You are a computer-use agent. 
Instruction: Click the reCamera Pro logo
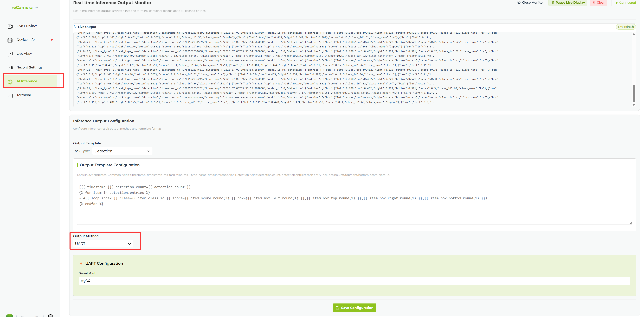pos(25,8)
